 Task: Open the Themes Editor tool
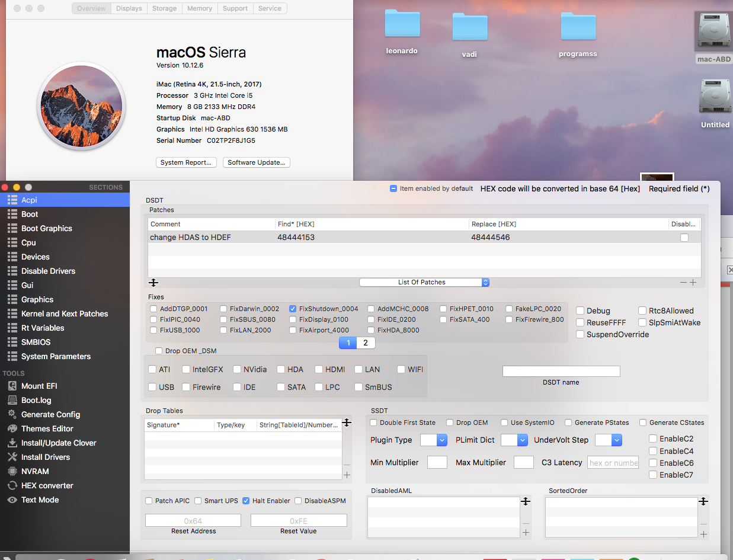pyautogui.click(x=47, y=428)
